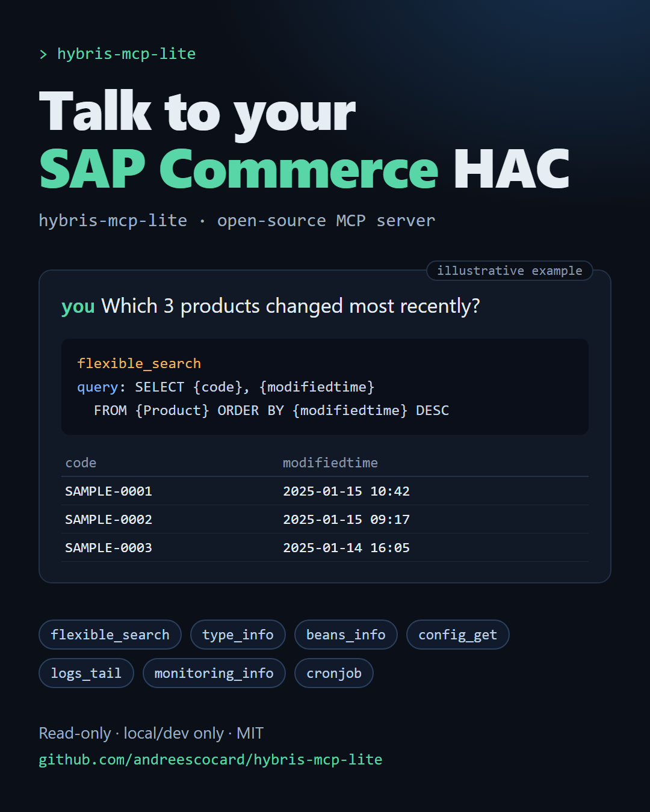Click the green 'SAP Commerce' heading text
This screenshot has height=812, width=650.
(x=239, y=169)
